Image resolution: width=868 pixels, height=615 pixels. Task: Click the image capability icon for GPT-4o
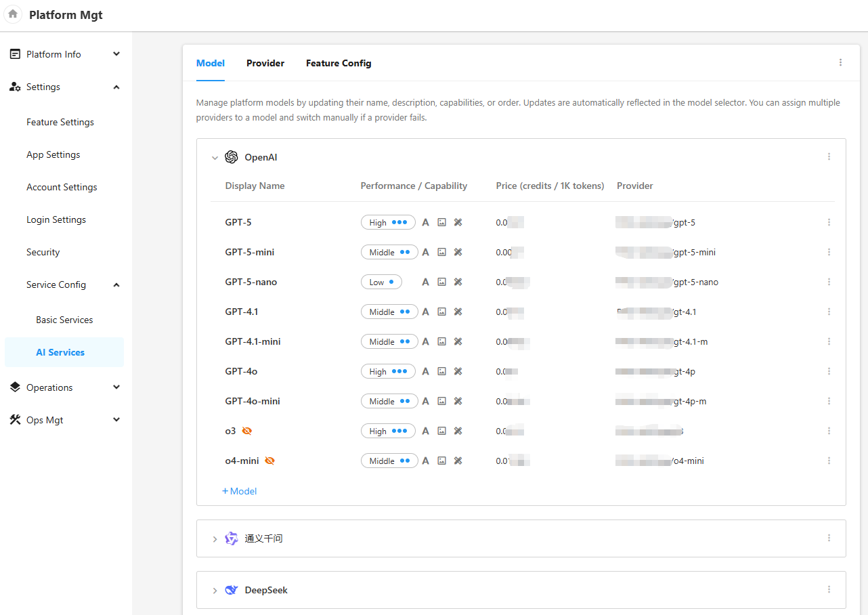tap(441, 371)
